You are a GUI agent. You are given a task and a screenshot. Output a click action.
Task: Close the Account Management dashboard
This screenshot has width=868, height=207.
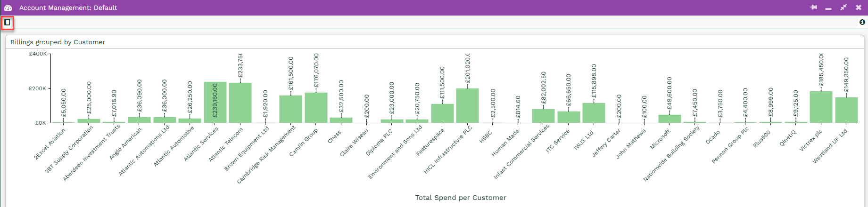[859, 8]
